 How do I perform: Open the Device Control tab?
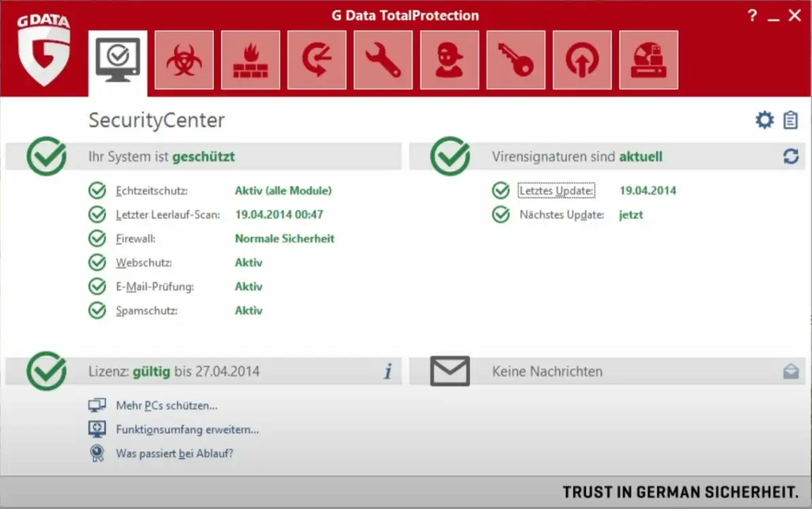coord(648,60)
